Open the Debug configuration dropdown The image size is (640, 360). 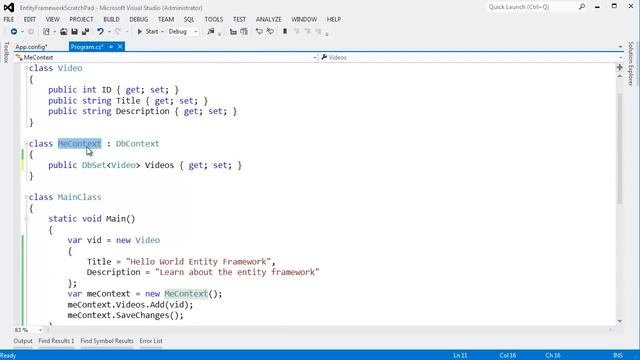coord(183,31)
